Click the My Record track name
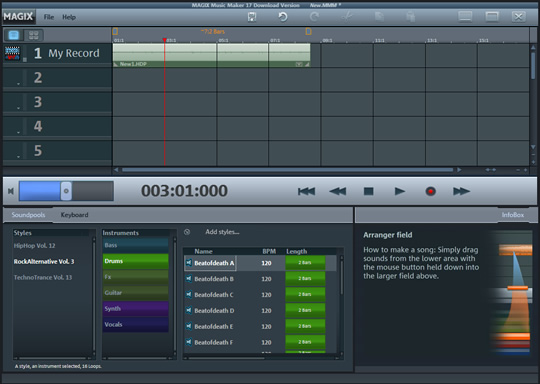Screen dimensions: 540x384 (74, 53)
